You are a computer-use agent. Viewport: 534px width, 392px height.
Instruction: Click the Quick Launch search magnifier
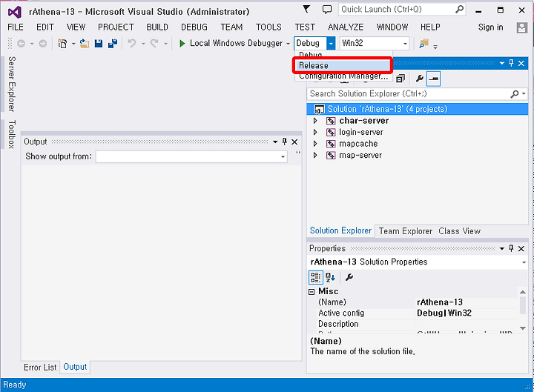(459, 9)
